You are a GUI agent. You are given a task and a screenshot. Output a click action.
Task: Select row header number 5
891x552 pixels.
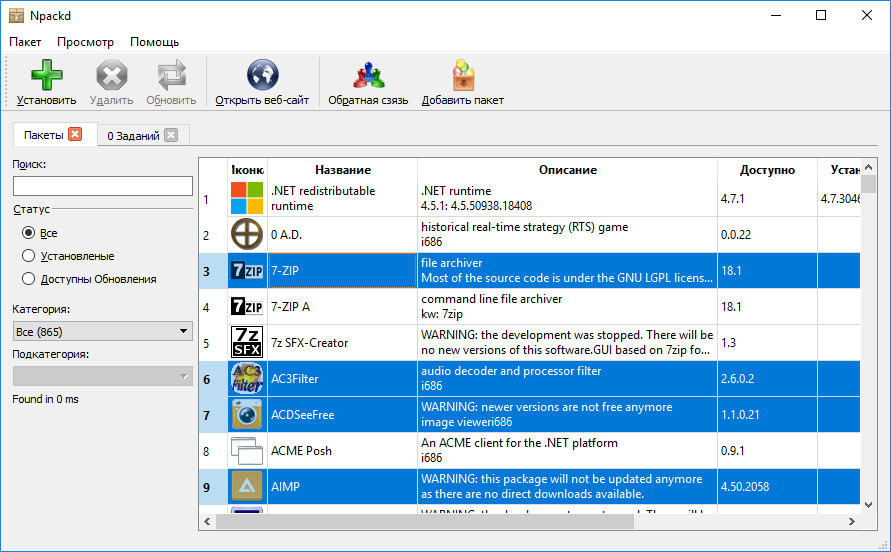(213, 343)
